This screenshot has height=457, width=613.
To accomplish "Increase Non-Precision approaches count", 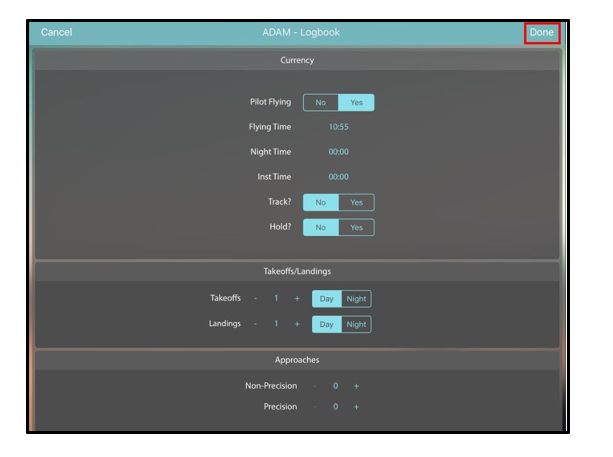I will (x=355, y=386).
